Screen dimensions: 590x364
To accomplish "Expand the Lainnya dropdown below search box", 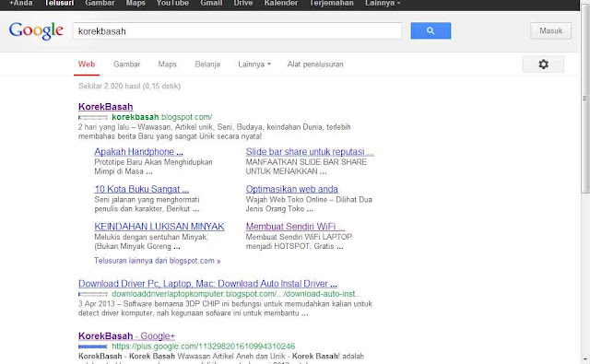I will pos(254,65).
